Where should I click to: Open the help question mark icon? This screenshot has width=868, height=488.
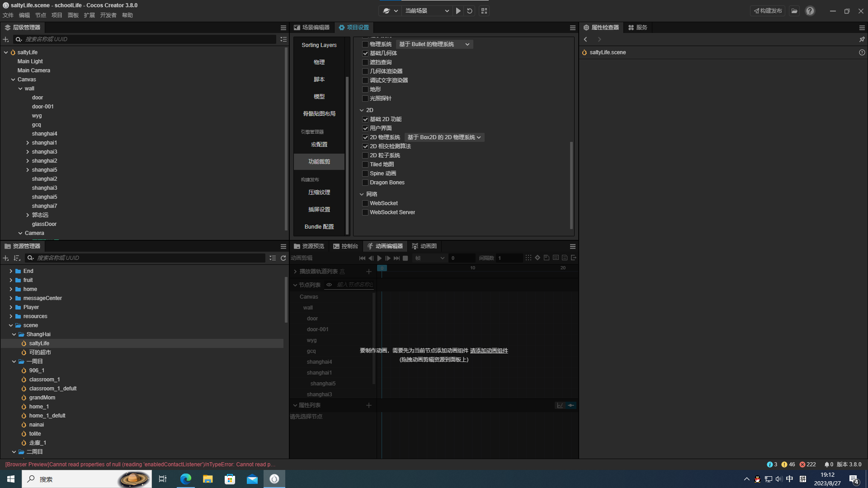810,11
